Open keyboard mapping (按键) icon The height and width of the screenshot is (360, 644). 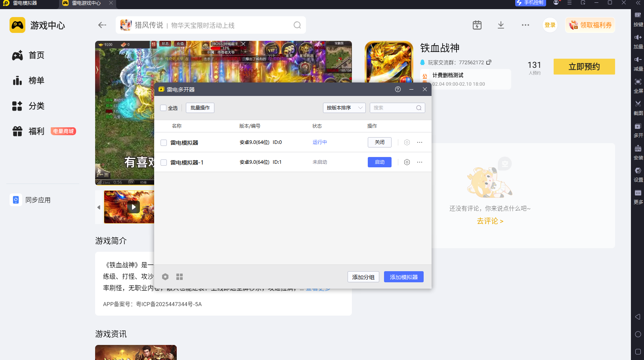[638, 15]
